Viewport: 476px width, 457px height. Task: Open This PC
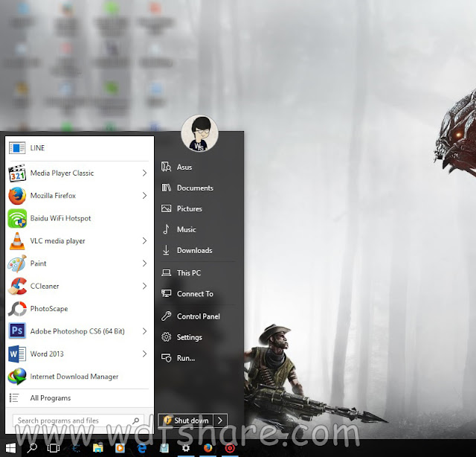coord(199,273)
